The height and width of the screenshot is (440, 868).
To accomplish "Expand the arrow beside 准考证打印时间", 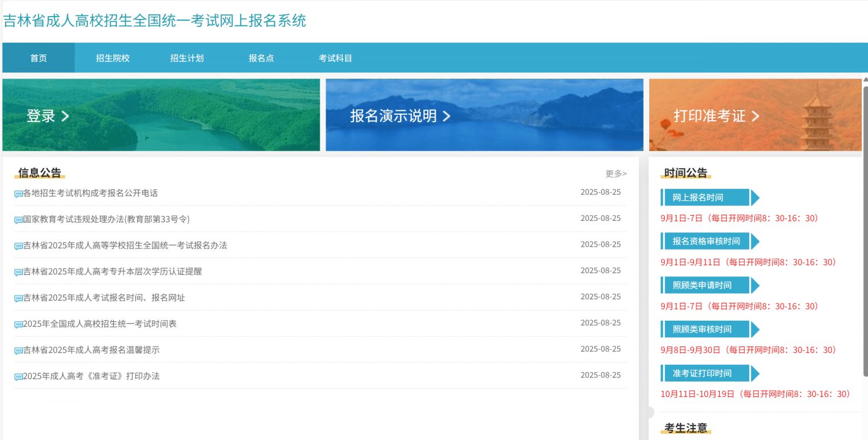I will click(756, 373).
